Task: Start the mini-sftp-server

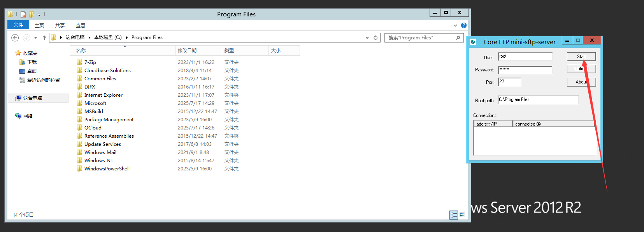Action: click(x=581, y=57)
